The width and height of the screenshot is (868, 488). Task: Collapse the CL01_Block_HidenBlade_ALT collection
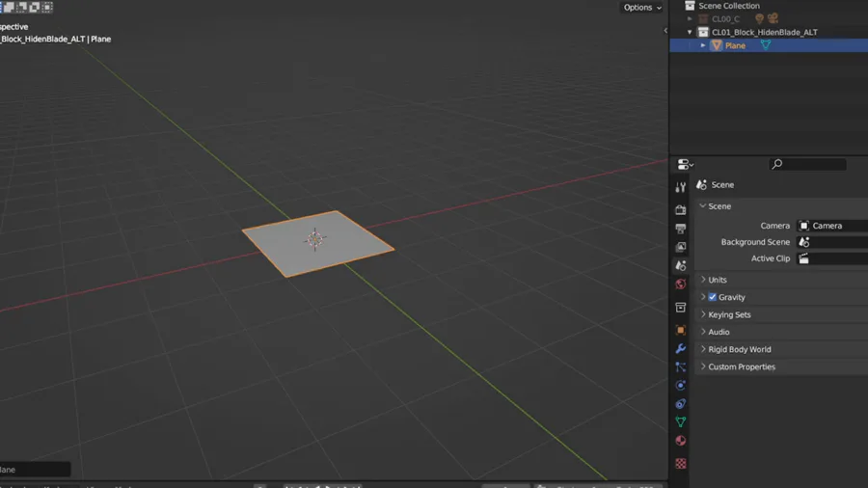pyautogui.click(x=690, y=32)
